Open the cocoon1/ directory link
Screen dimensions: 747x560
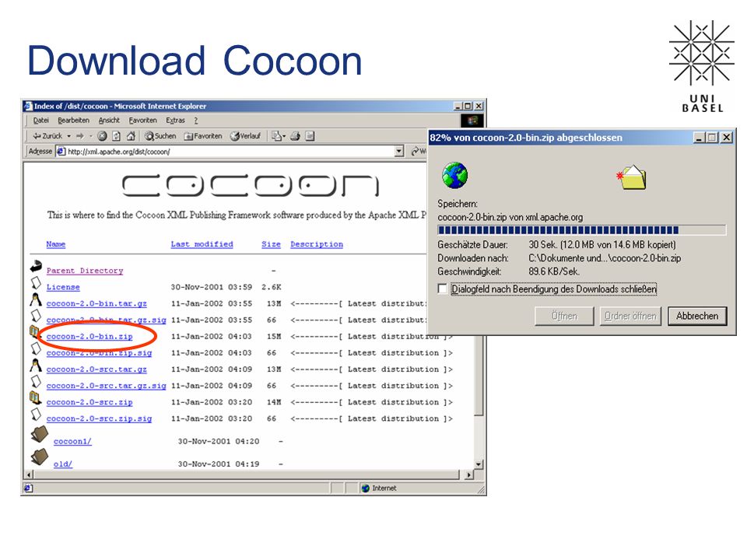tap(72, 442)
